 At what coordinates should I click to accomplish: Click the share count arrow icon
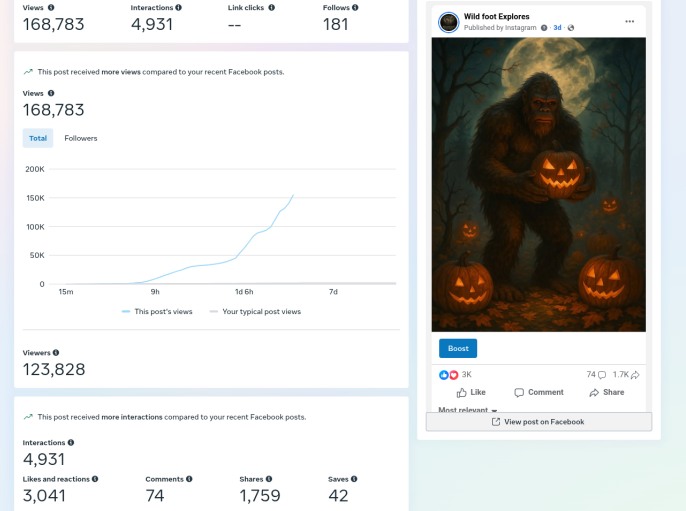click(635, 374)
